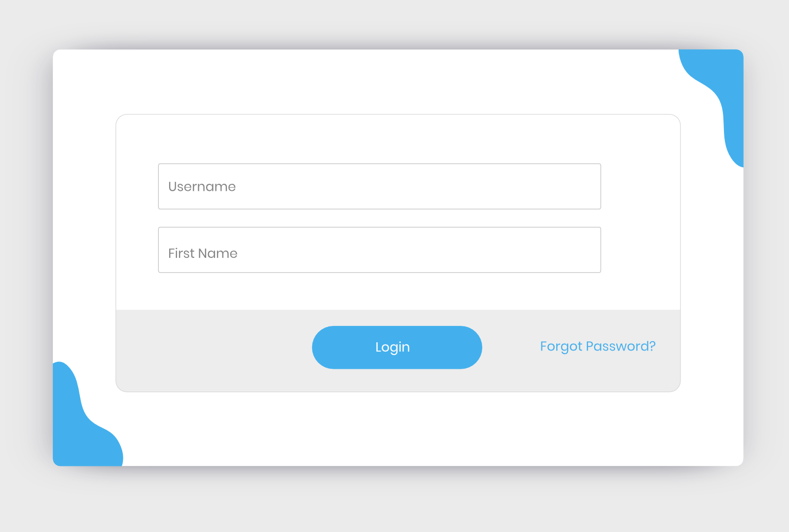Click the "First Name" placeholder text

pyautogui.click(x=203, y=253)
